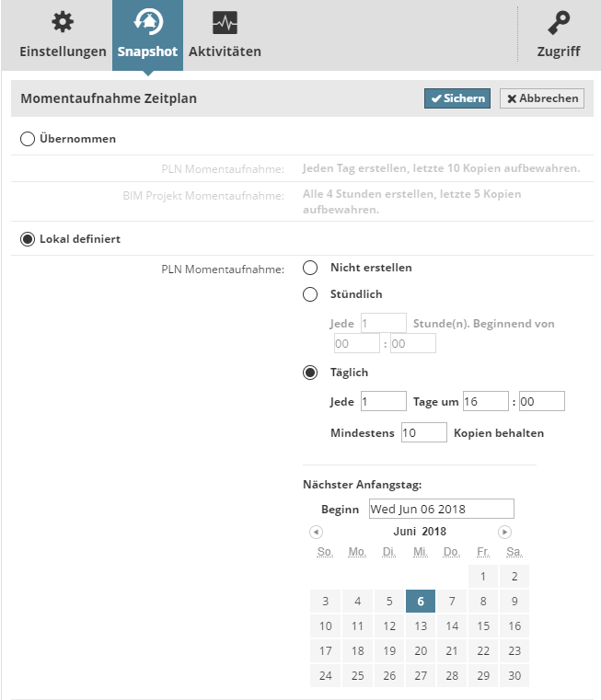Choose the Stündlich schedule option
Screen dimensions: 601x700
[311, 294]
